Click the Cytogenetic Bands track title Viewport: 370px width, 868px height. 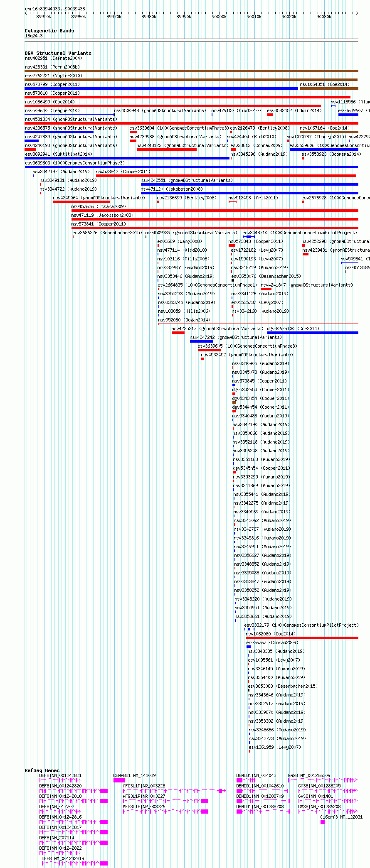pos(49,31)
